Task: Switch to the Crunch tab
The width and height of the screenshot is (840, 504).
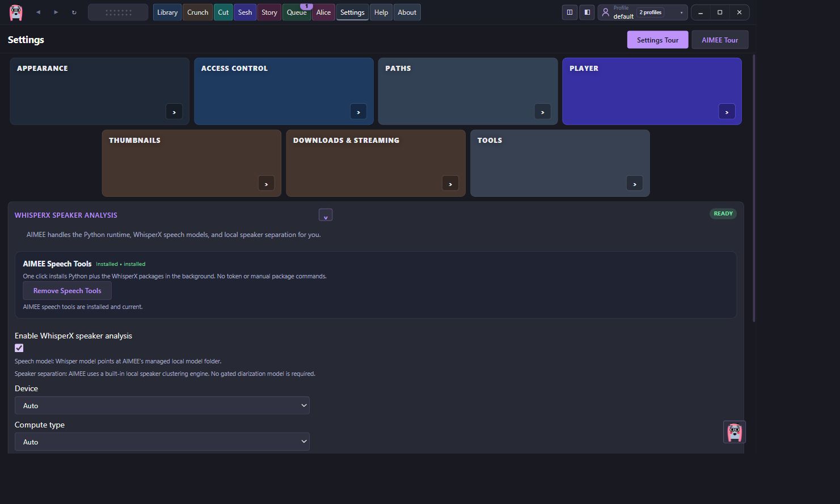Action: pos(198,12)
